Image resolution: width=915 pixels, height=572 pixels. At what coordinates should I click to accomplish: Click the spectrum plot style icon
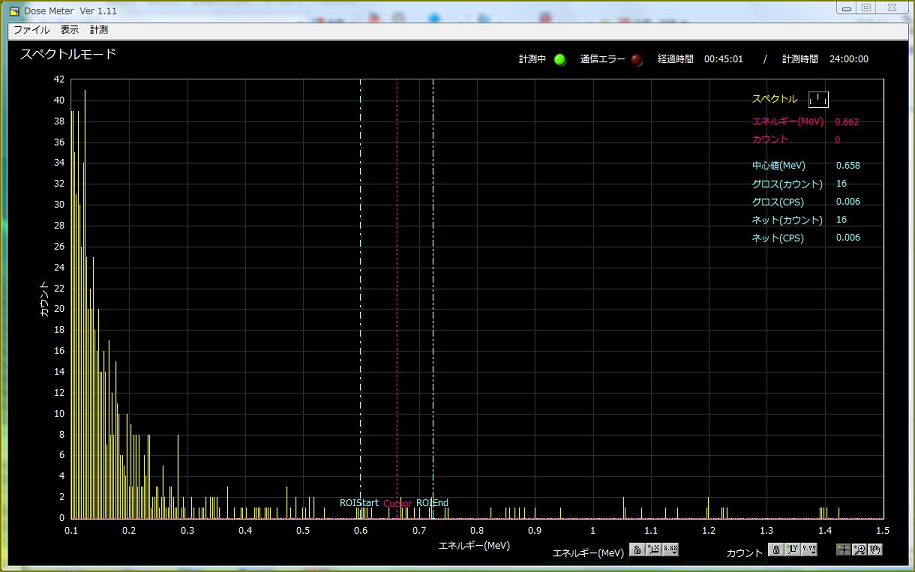click(818, 99)
